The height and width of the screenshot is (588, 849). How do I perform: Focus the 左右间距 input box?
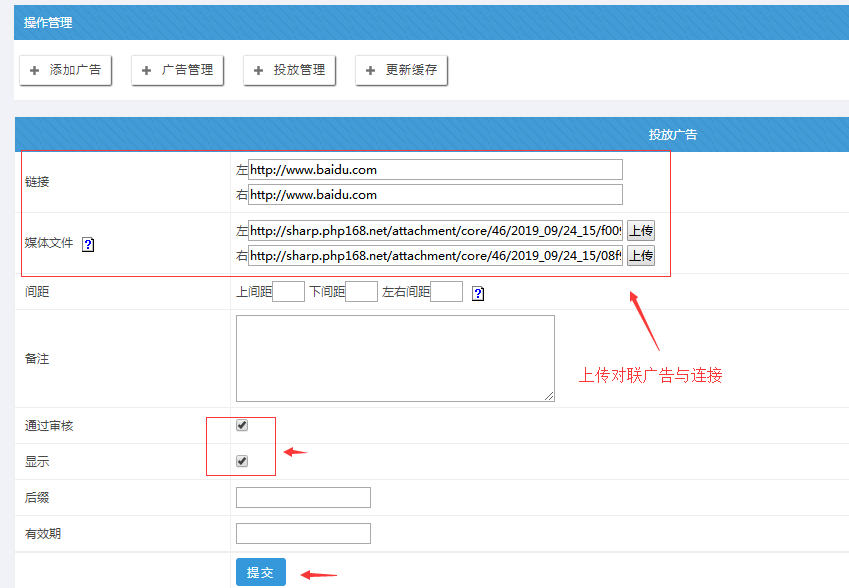point(446,292)
